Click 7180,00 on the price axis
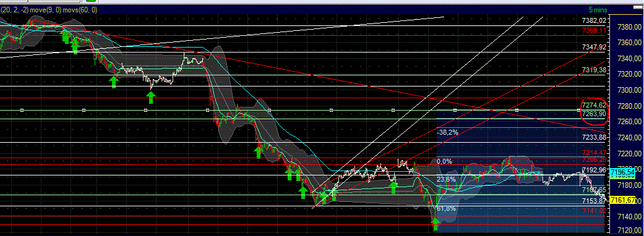644x236 pixels. coord(630,185)
